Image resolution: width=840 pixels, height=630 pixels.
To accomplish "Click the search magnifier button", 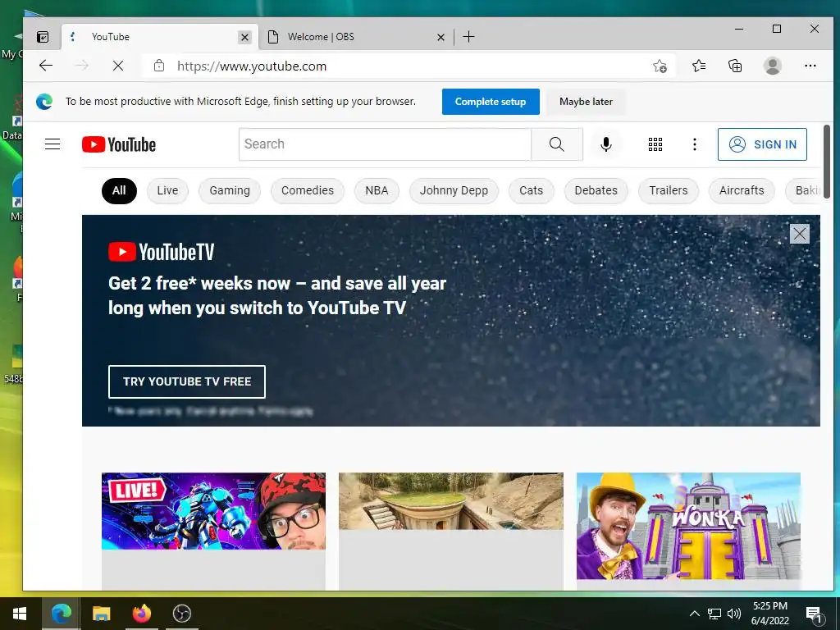I will point(557,144).
